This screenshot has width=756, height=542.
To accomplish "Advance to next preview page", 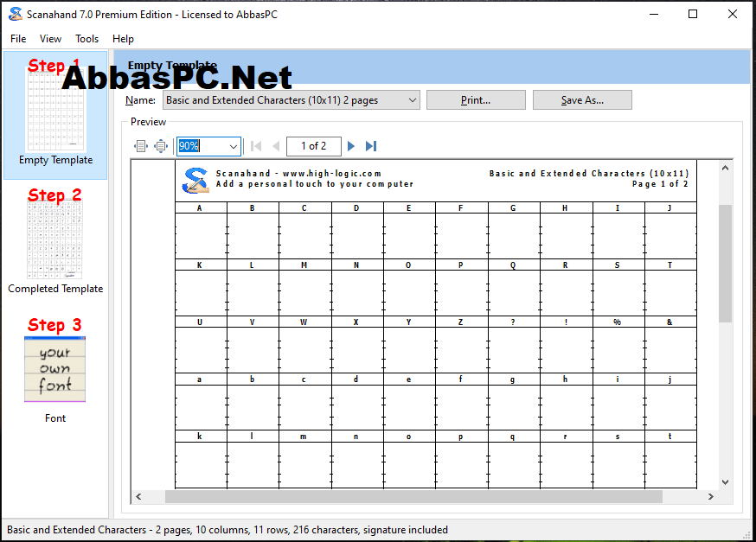I will click(x=351, y=146).
